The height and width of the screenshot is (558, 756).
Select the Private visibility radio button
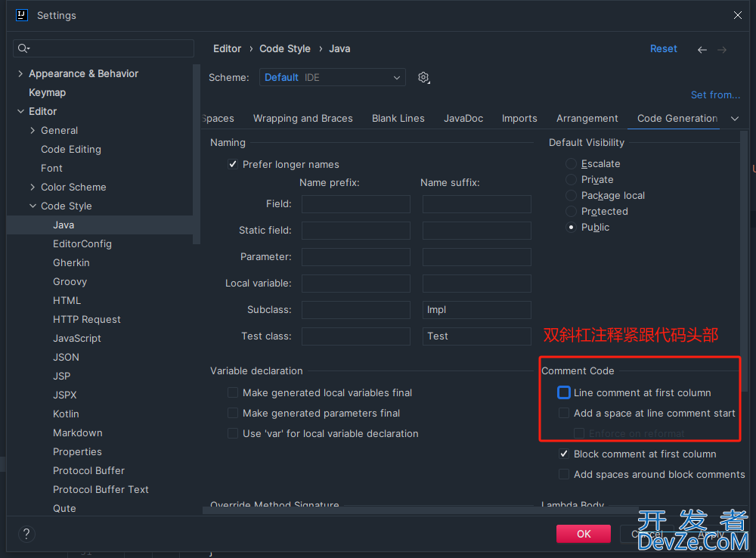coord(571,179)
